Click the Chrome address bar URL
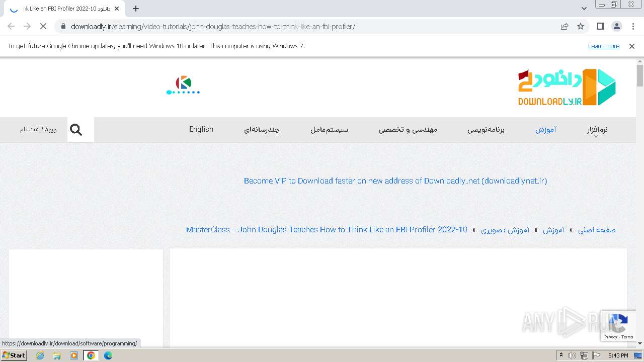 pyautogui.click(x=213, y=26)
